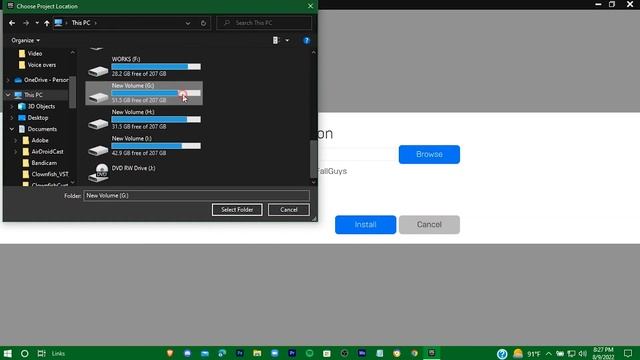Screen dimensions: 640x360
Task: Expand the Adobe folder node
Action: pyautogui.click(x=16, y=140)
